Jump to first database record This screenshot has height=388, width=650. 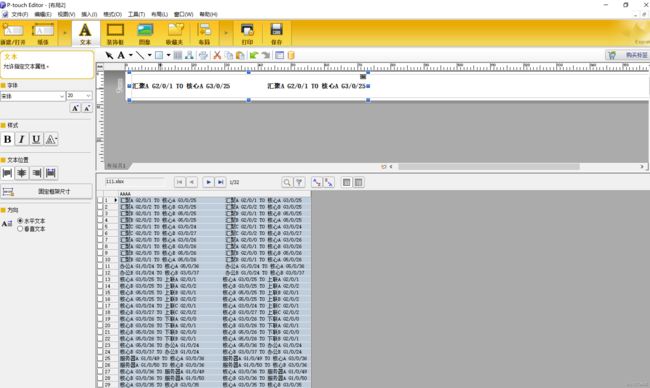(x=179, y=182)
